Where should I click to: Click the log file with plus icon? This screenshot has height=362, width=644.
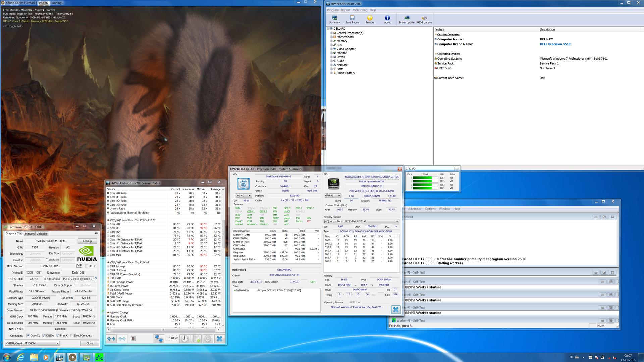[197, 339]
